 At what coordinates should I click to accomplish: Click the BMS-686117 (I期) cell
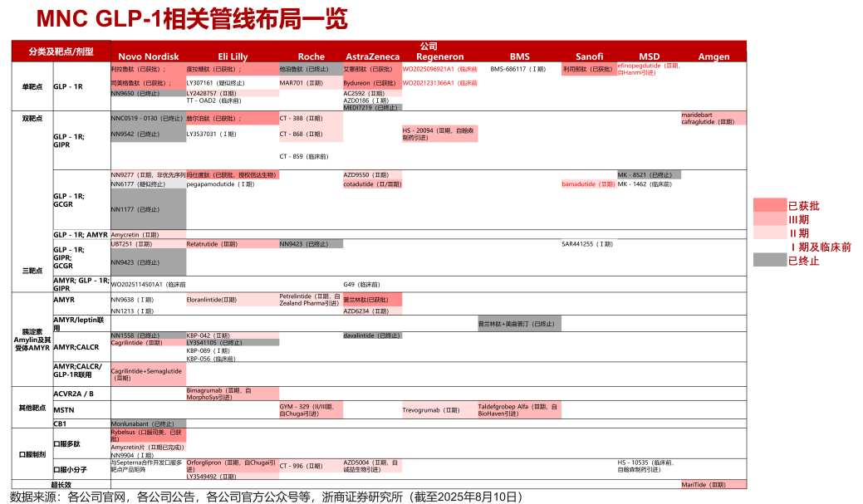518,69
